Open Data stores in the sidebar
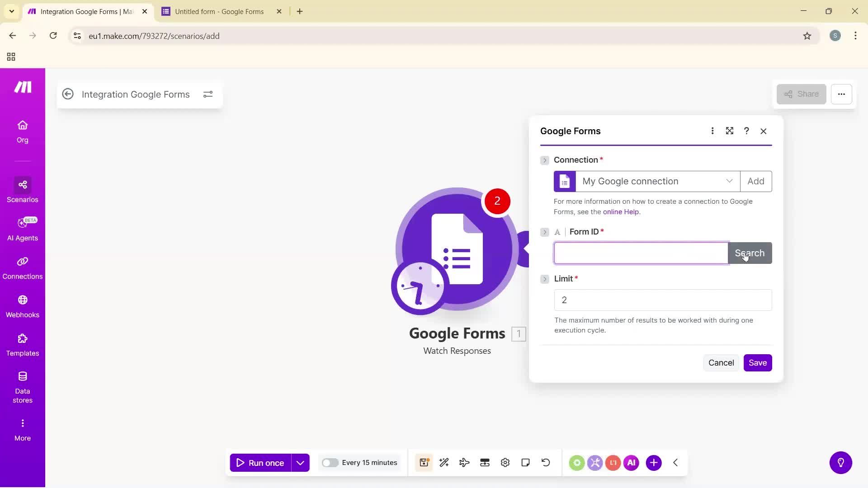The height and width of the screenshot is (488, 868). (22, 386)
